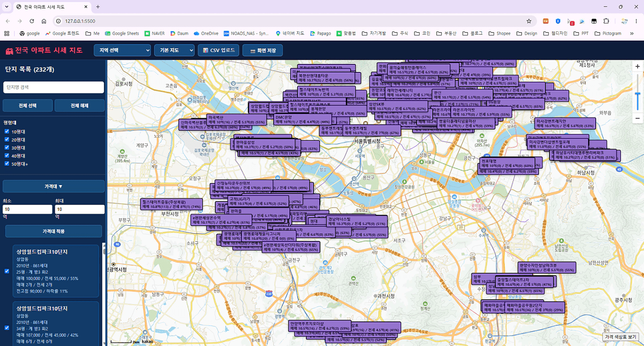This screenshot has height=346, width=644.
Task: Uncheck the 30평대 size filter
Action: coord(7,147)
